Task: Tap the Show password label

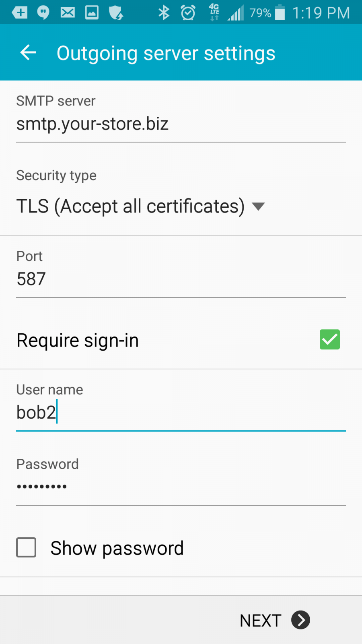Action: (117, 548)
